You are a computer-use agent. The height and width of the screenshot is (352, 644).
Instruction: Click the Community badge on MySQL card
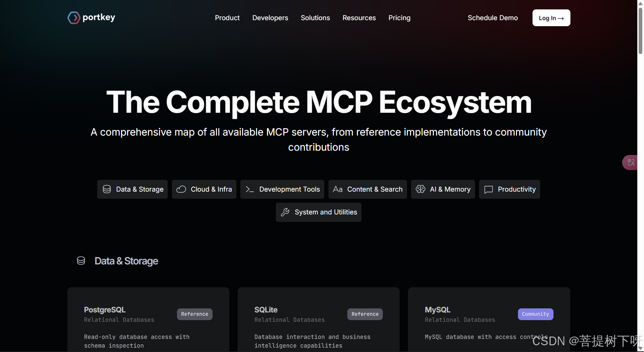coord(535,314)
